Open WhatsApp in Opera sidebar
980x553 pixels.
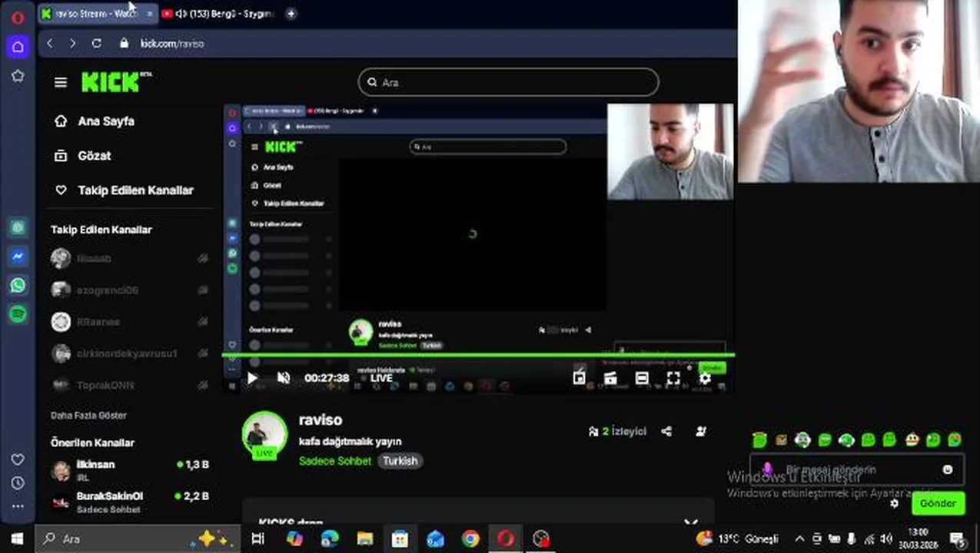(18, 285)
